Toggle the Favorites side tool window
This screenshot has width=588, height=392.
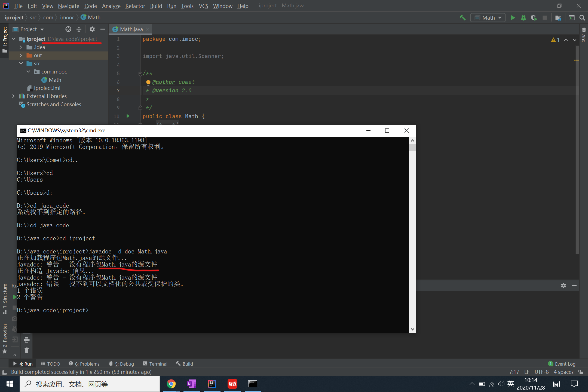point(5,338)
